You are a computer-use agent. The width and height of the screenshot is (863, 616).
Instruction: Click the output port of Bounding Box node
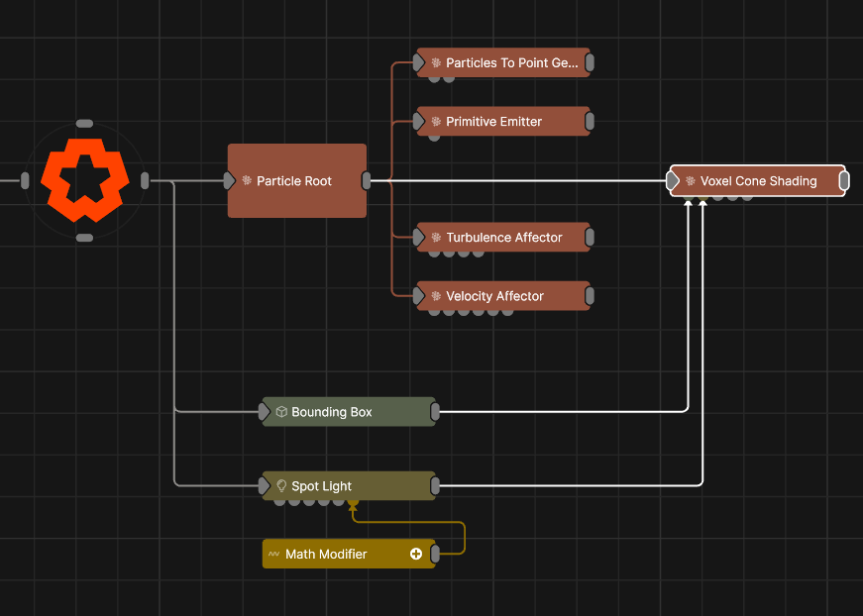pyautogui.click(x=436, y=412)
